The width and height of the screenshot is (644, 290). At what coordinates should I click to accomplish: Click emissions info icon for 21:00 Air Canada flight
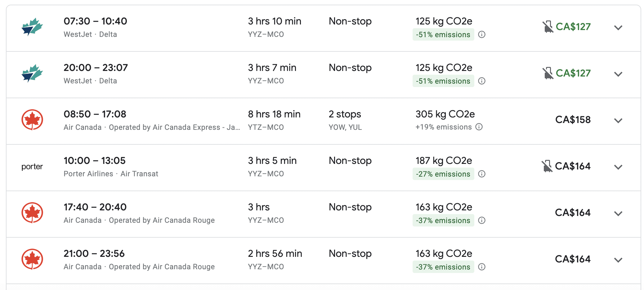click(481, 267)
